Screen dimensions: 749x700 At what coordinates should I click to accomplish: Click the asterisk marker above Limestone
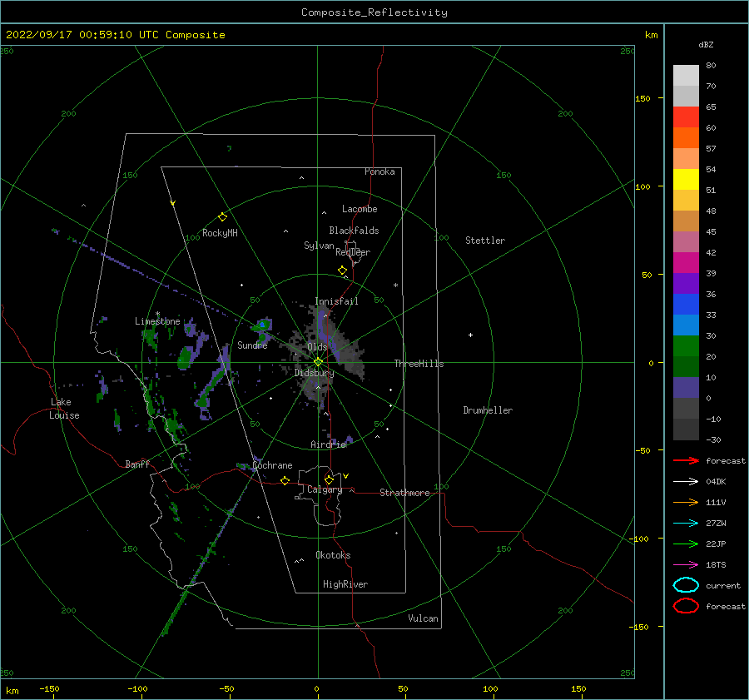[x=157, y=314]
